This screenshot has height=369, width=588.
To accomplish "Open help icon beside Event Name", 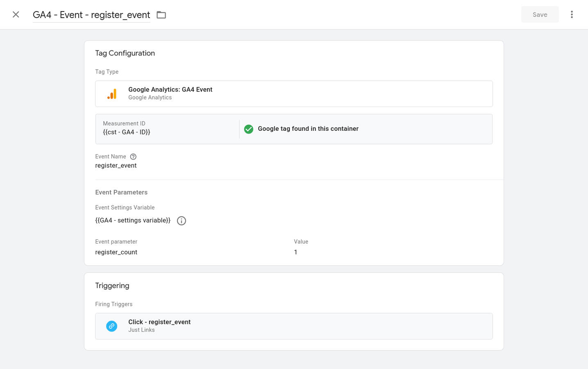I will [x=133, y=157].
